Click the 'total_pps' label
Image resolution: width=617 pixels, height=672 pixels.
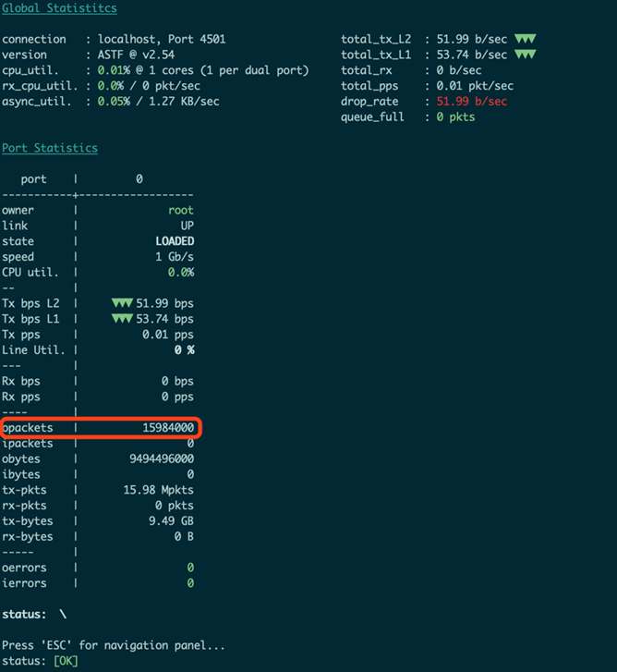point(369,86)
